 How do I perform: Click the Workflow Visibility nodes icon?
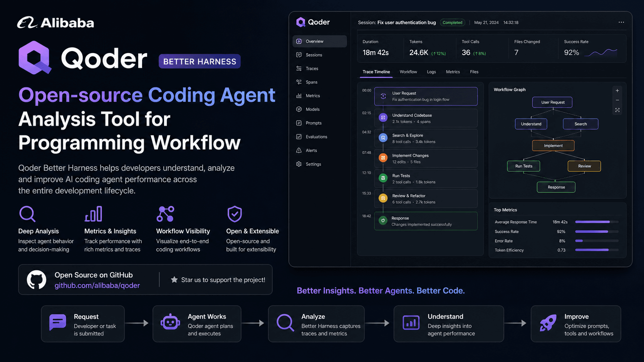(165, 214)
